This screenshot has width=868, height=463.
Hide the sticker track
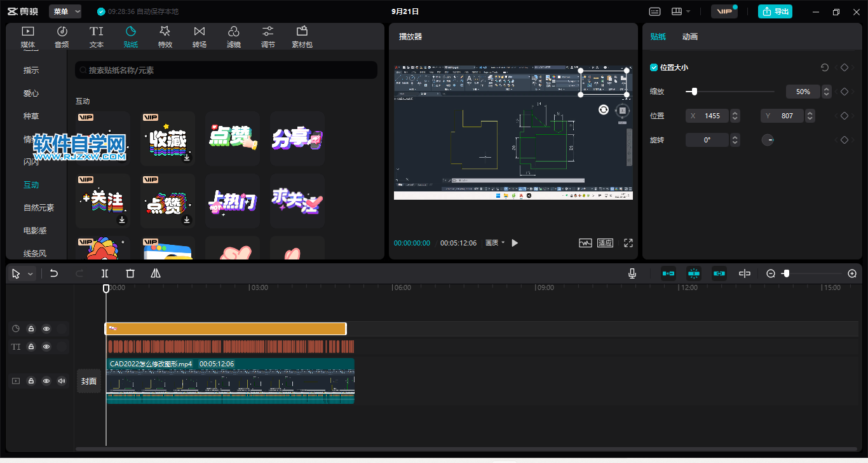(x=46, y=329)
